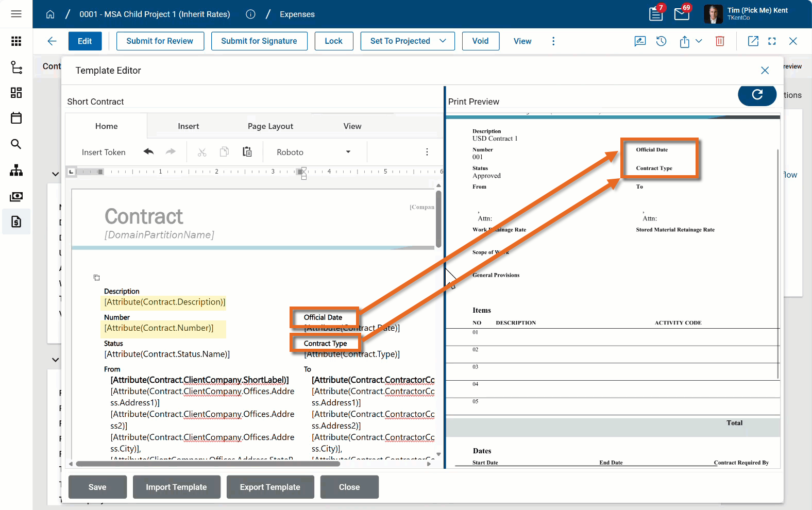
Task: Click the red trash delete icon
Action: [720, 41]
